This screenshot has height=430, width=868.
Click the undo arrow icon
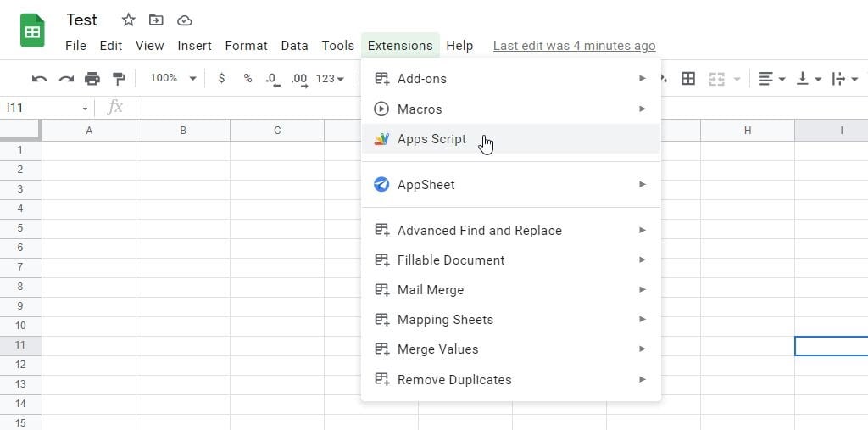39,79
